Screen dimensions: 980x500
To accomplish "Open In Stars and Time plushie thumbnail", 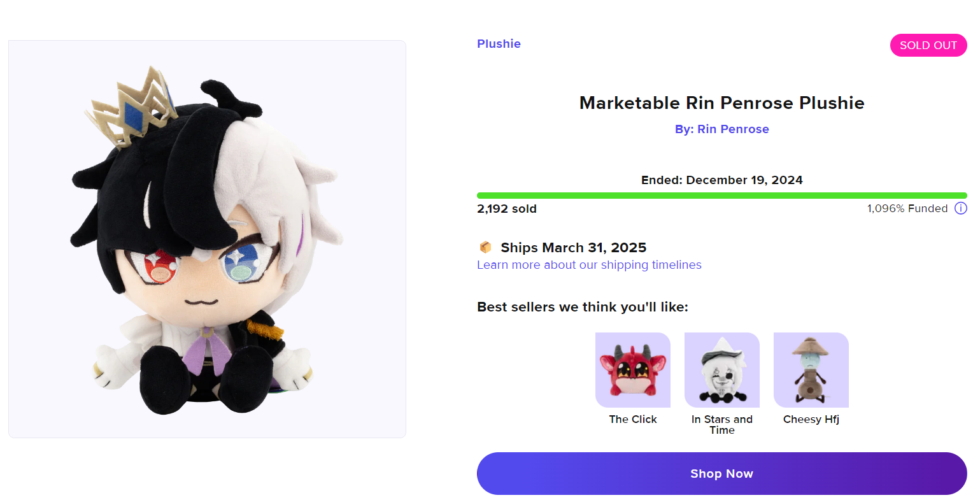I will click(721, 370).
